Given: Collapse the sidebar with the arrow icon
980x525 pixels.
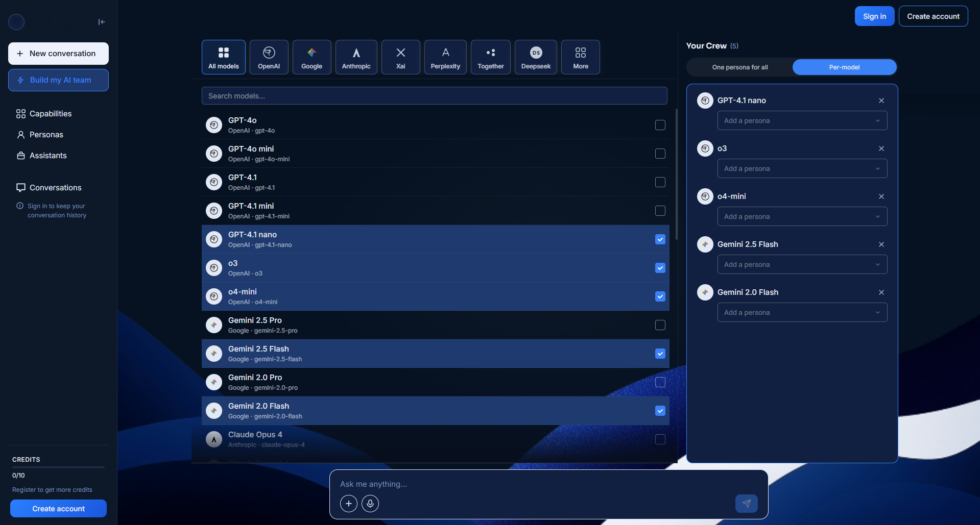Looking at the screenshot, I should point(102,22).
